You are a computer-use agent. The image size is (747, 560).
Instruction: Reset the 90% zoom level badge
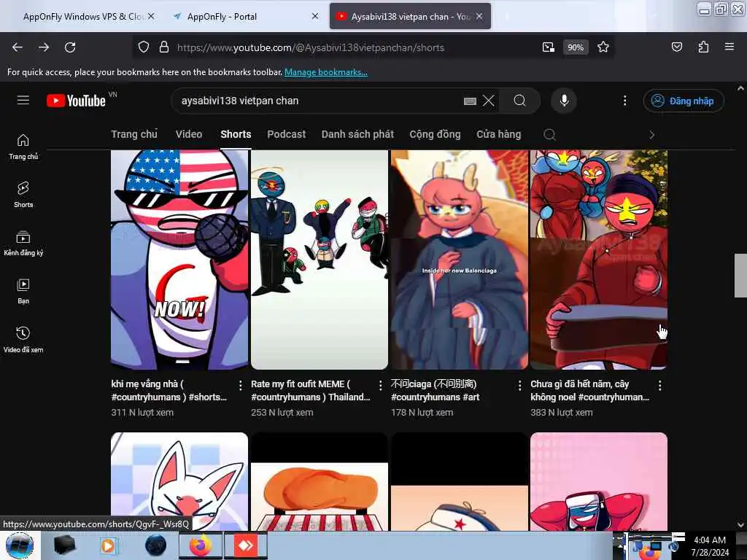(576, 47)
